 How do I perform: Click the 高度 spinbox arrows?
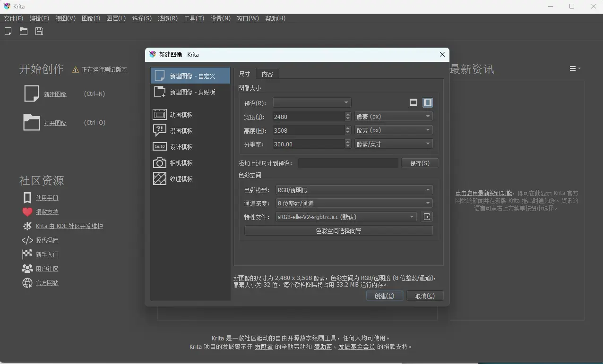pos(348,130)
